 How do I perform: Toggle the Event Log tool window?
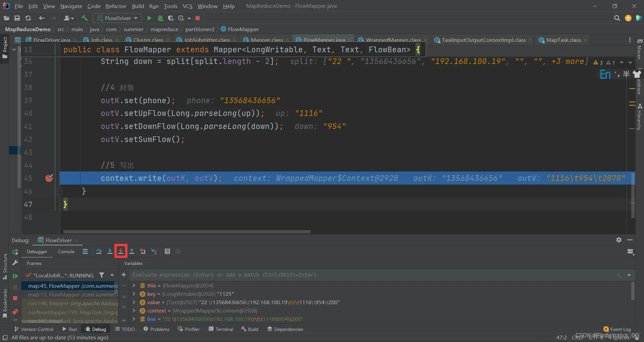pos(617,329)
